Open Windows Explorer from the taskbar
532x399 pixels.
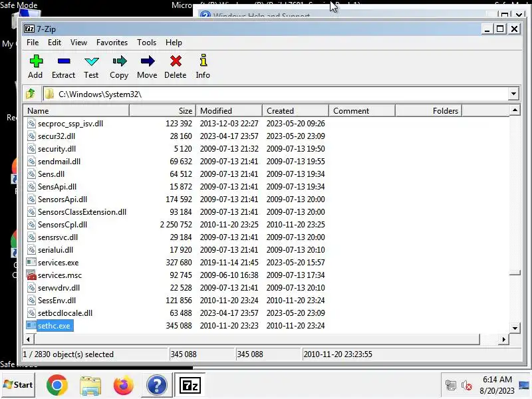(x=90, y=386)
